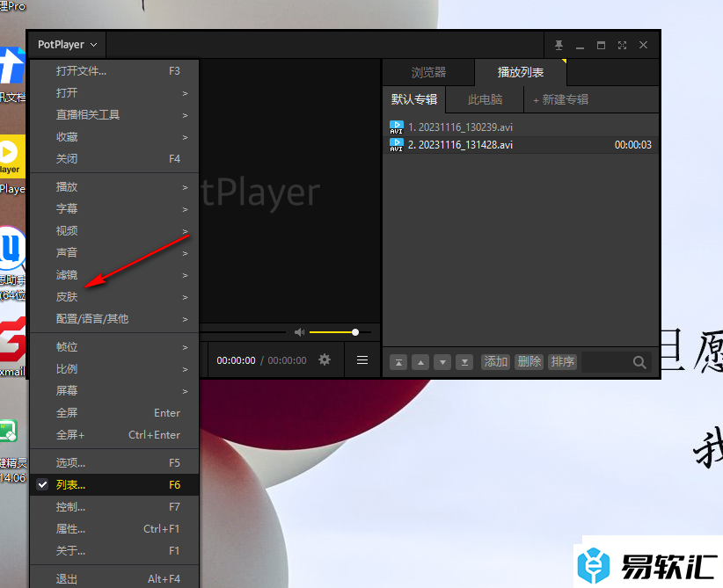Click the playlist search input field

608,362
